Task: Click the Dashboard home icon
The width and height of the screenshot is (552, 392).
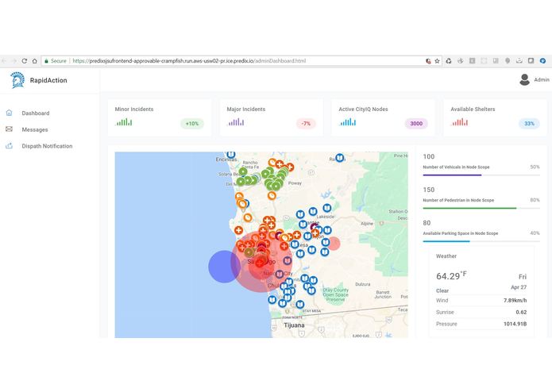Action: click(x=10, y=113)
